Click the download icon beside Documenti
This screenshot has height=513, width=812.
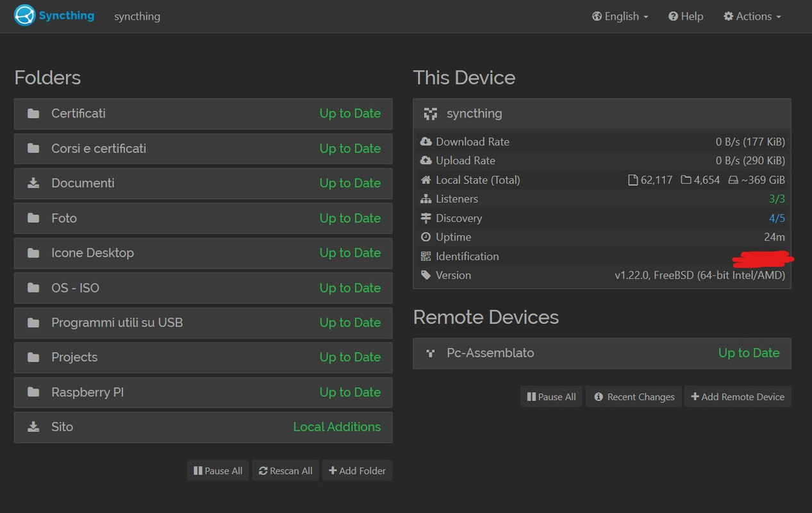coord(33,183)
